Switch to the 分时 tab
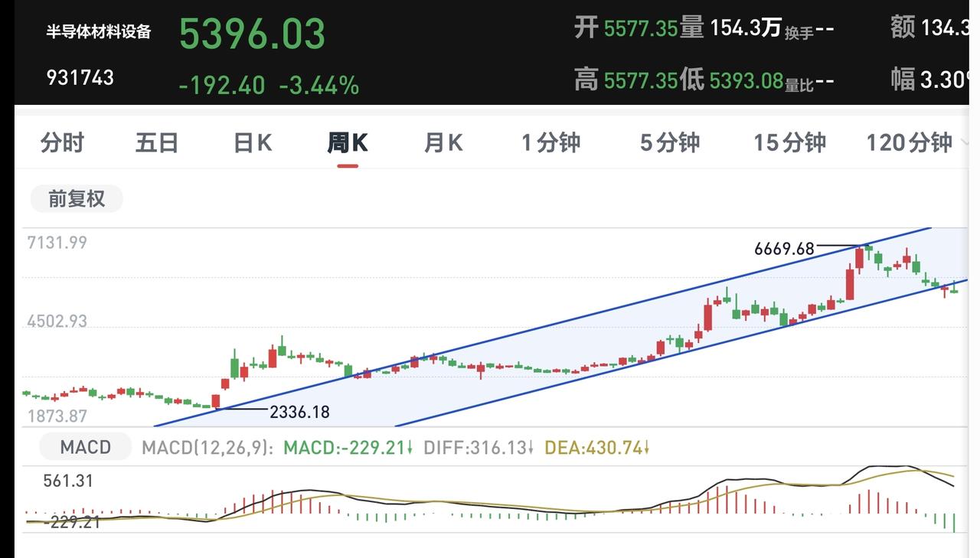Screen dimensions: 980x558 [x=62, y=143]
